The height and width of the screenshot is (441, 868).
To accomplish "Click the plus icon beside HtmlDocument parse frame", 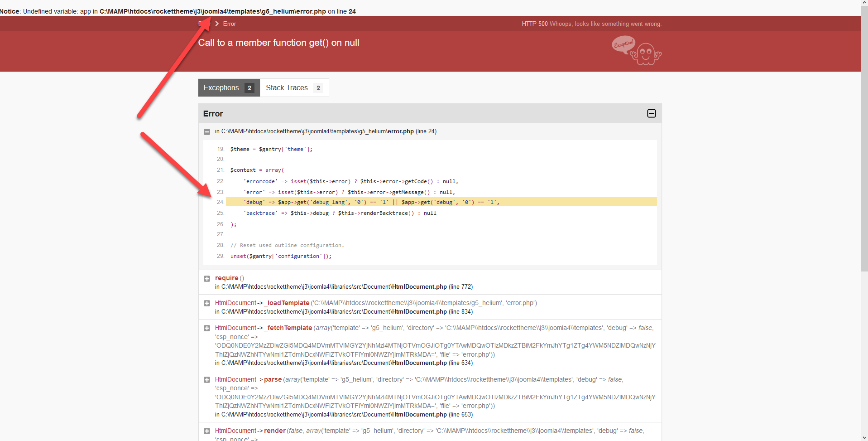I will point(207,380).
